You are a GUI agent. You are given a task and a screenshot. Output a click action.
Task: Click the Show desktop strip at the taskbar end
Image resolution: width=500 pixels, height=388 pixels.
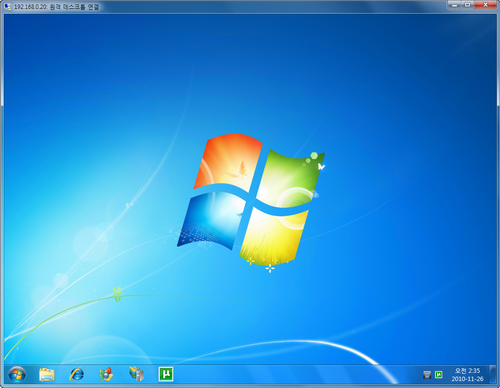coord(492,374)
